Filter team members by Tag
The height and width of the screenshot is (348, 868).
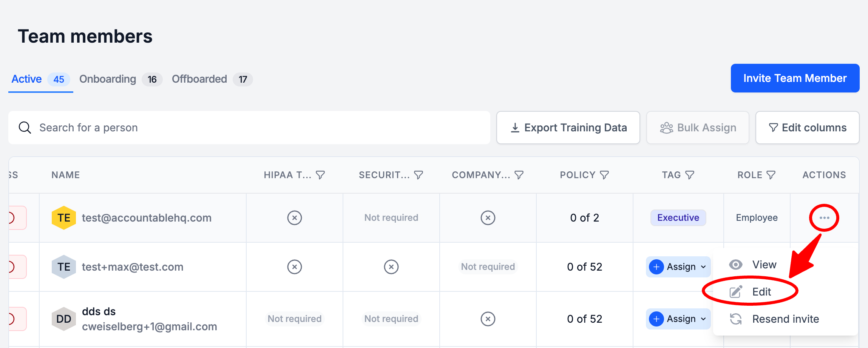pos(690,175)
